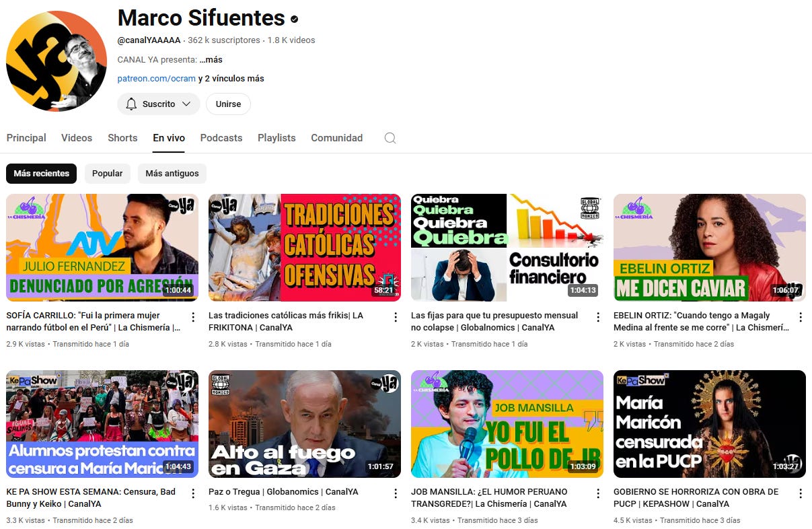Screen dimensions: 812x529
Task: Open the patreon.com/ocram link
Action: (157, 79)
